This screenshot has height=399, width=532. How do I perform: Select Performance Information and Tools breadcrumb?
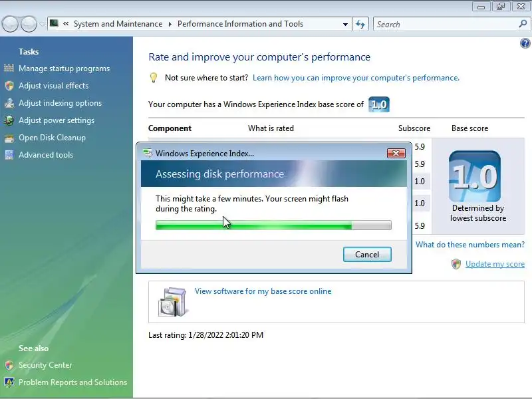coord(240,24)
